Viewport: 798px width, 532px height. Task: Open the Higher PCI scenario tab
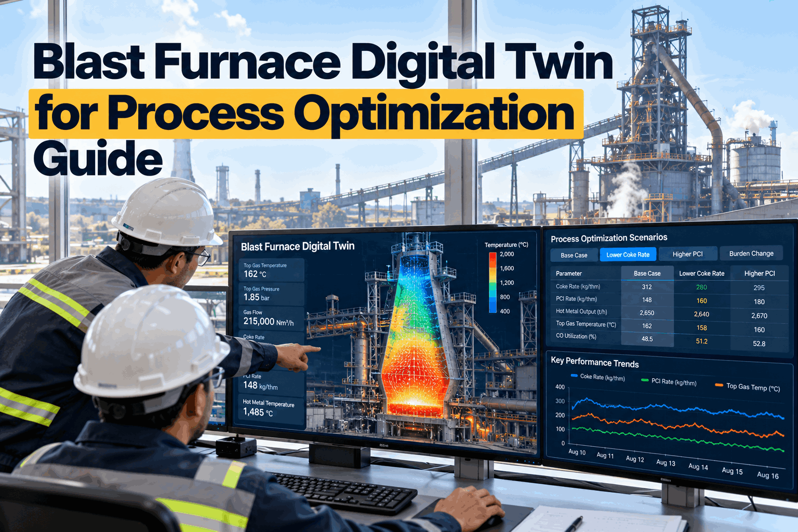tap(688, 254)
